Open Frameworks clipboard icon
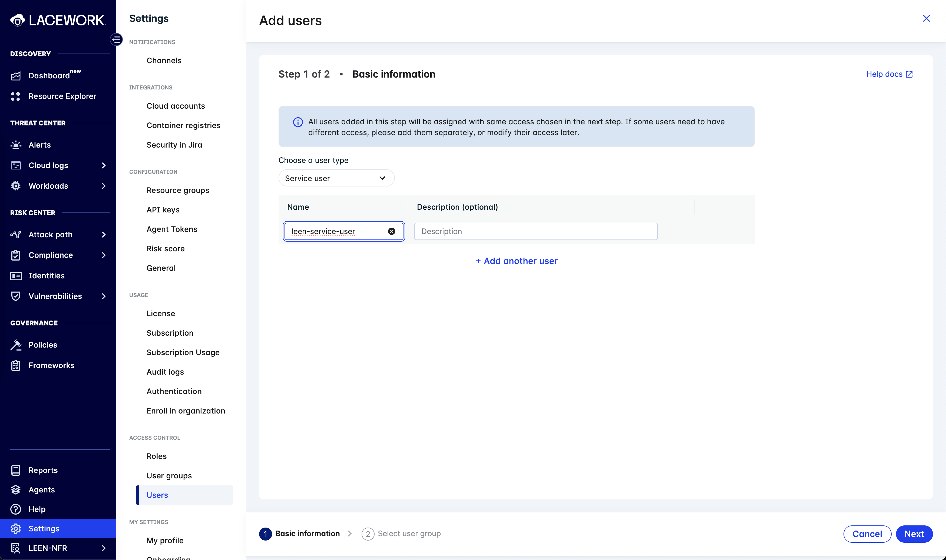The image size is (946, 560). point(16,365)
